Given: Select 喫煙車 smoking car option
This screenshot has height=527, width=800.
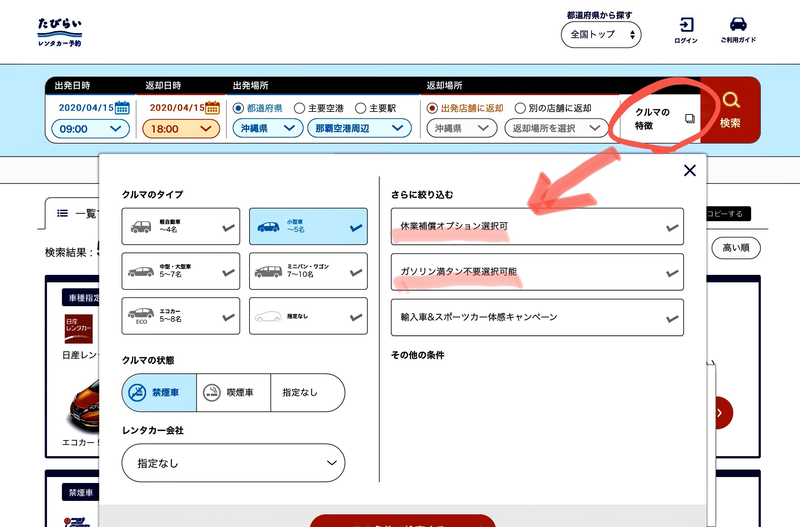Looking at the screenshot, I should point(234,392).
